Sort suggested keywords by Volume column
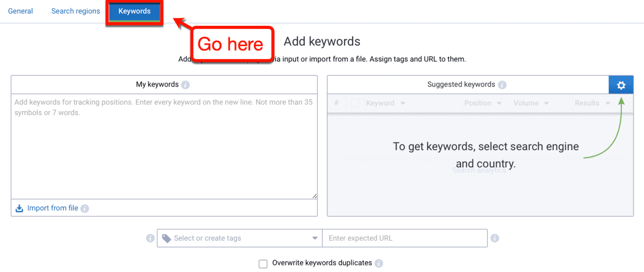The height and width of the screenshot is (272, 644). pos(531,103)
